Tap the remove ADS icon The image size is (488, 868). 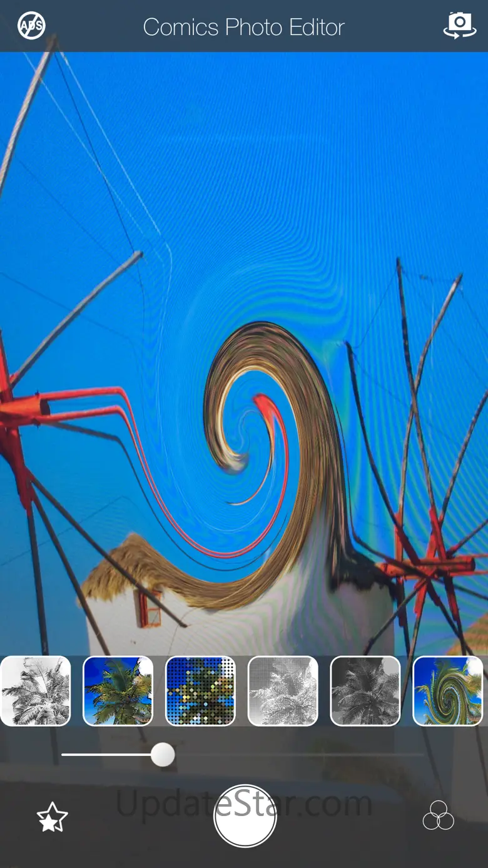(x=31, y=26)
